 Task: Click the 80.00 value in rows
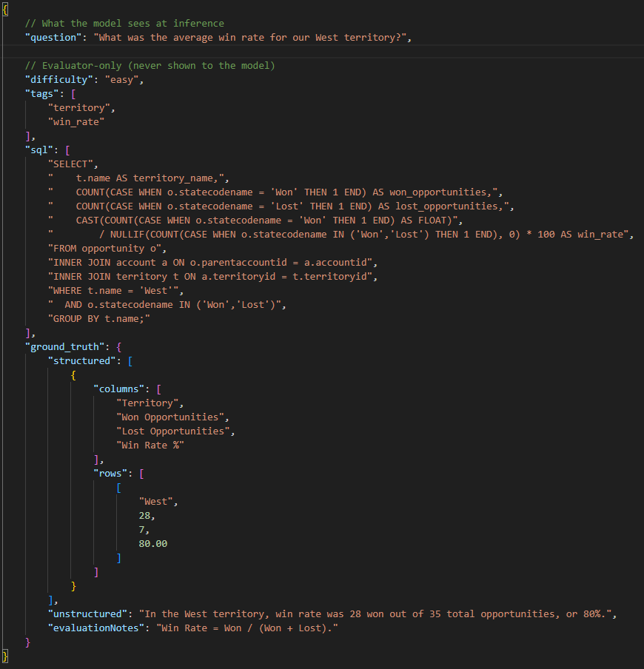(x=152, y=543)
